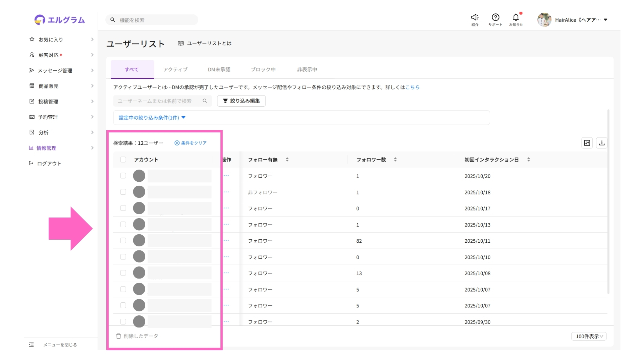This screenshot has width=644, height=362.
Task: Click the column settings icon above the table
Action: pos(587,143)
